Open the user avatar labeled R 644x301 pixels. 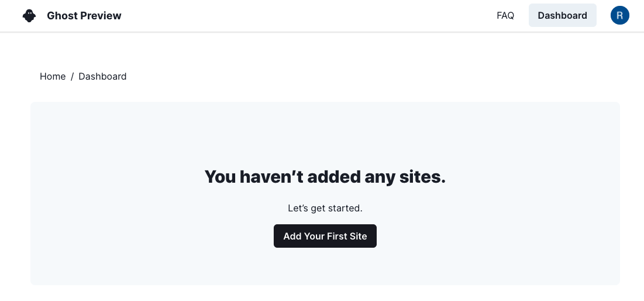pos(620,15)
